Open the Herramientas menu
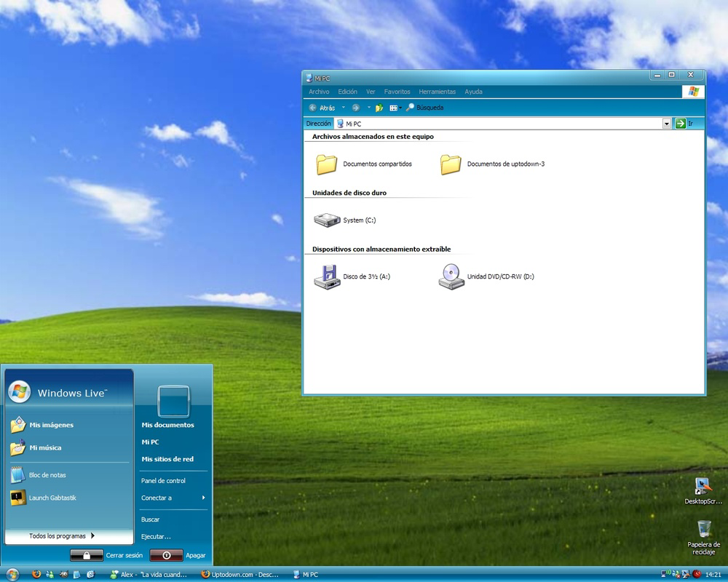Viewport: 728px width, 582px height. pos(438,92)
